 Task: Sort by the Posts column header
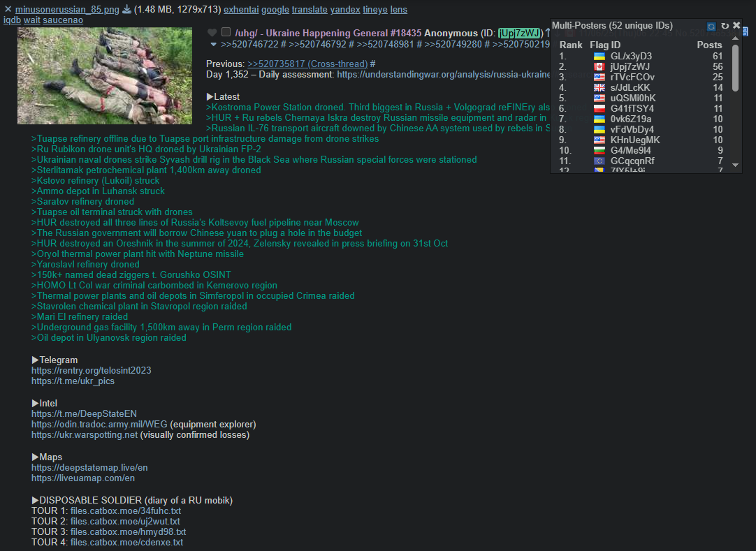point(709,45)
